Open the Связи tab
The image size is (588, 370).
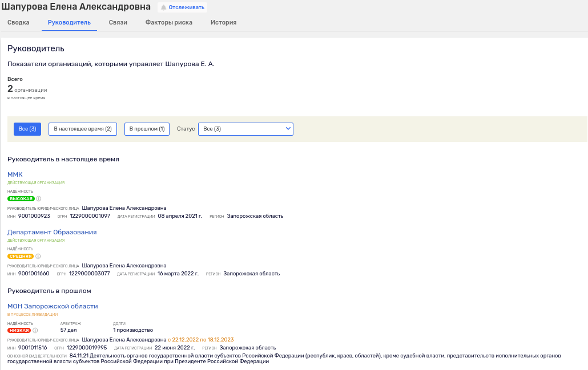[118, 22]
